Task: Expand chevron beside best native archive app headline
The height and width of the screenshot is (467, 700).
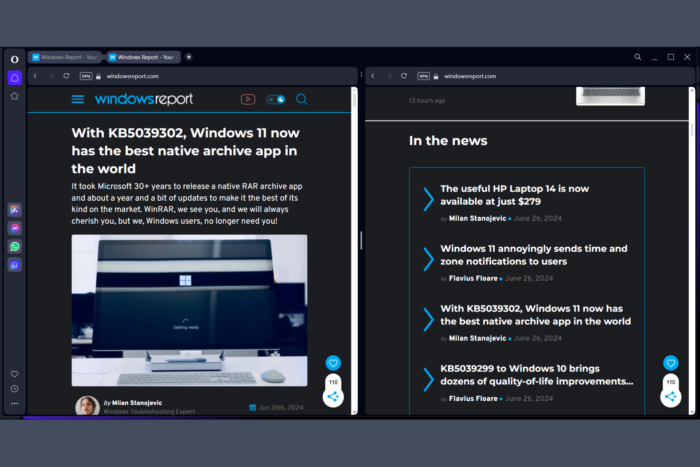Action: coord(428,319)
